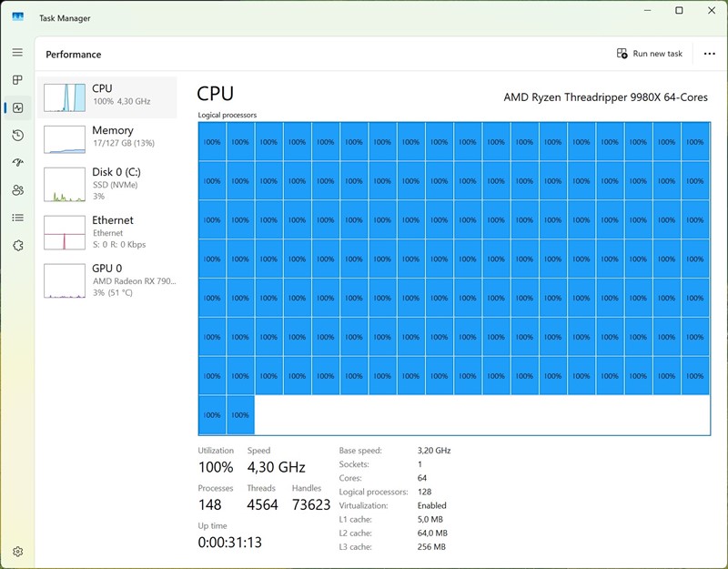Viewport: 728px width, 569px height.
Task: Click the Task Manager title bar icon
Action: (x=20, y=17)
